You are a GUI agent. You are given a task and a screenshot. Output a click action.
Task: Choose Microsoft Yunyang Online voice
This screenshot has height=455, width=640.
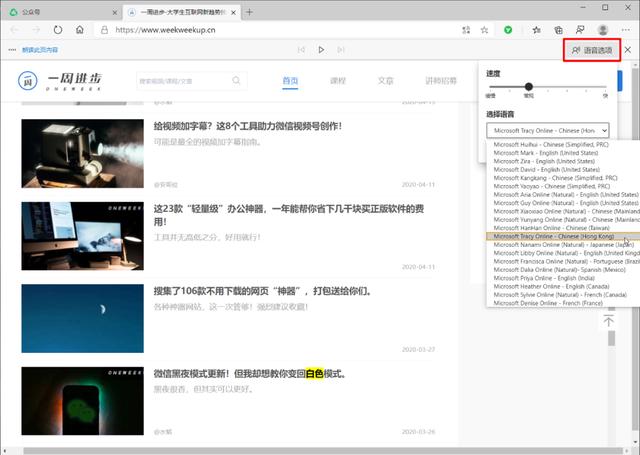click(x=563, y=220)
